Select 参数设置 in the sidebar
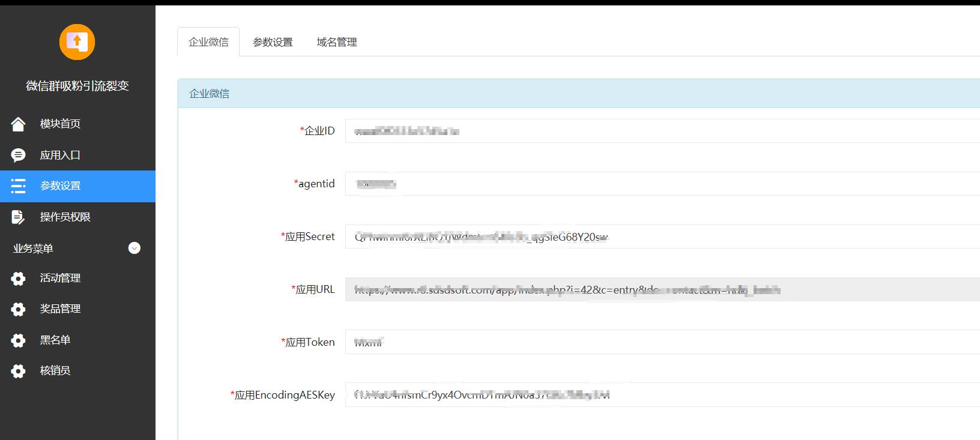 tap(77, 186)
